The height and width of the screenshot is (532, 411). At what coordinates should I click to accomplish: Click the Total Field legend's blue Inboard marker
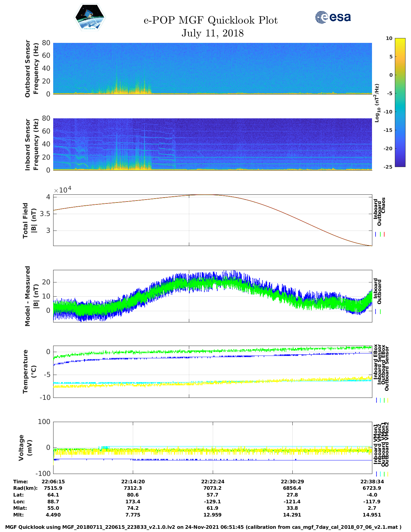pos(376,234)
